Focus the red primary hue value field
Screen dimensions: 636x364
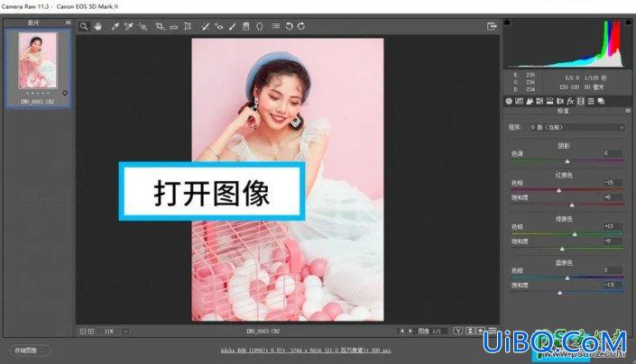pyautogui.click(x=612, y=183)
